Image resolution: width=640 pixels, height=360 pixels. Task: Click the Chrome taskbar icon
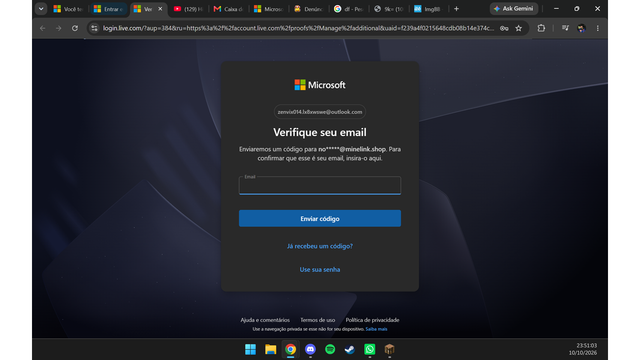click(x=290, y=349)
